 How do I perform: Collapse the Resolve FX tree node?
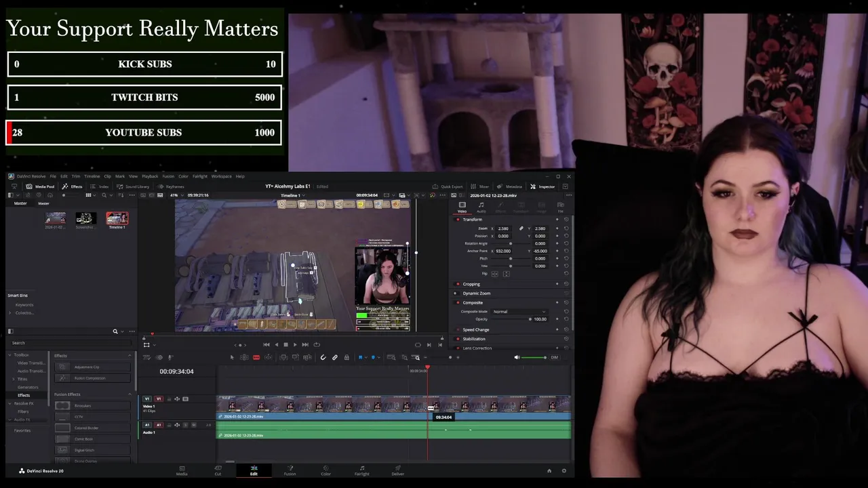(x=9, y=403)
